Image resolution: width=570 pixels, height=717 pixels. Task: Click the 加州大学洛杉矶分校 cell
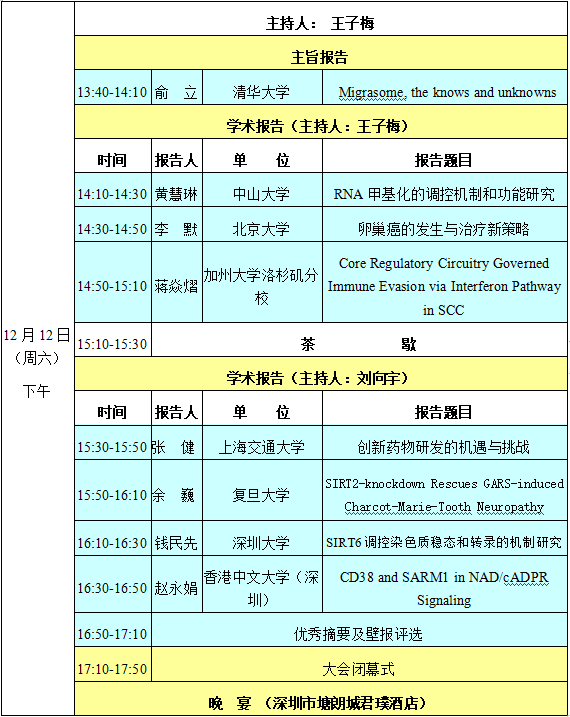262,282
